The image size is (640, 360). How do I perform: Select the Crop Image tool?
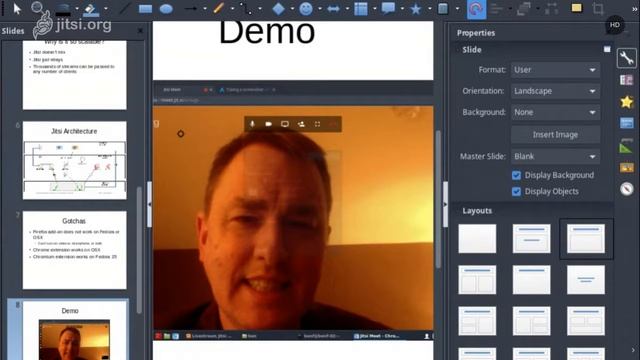tap(598, 9)
